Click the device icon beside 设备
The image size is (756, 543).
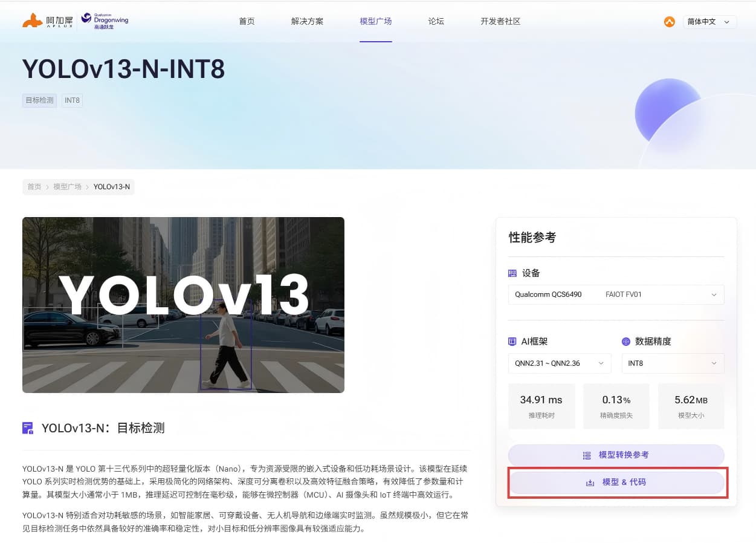pyautogui.click(x=512, y=273)
